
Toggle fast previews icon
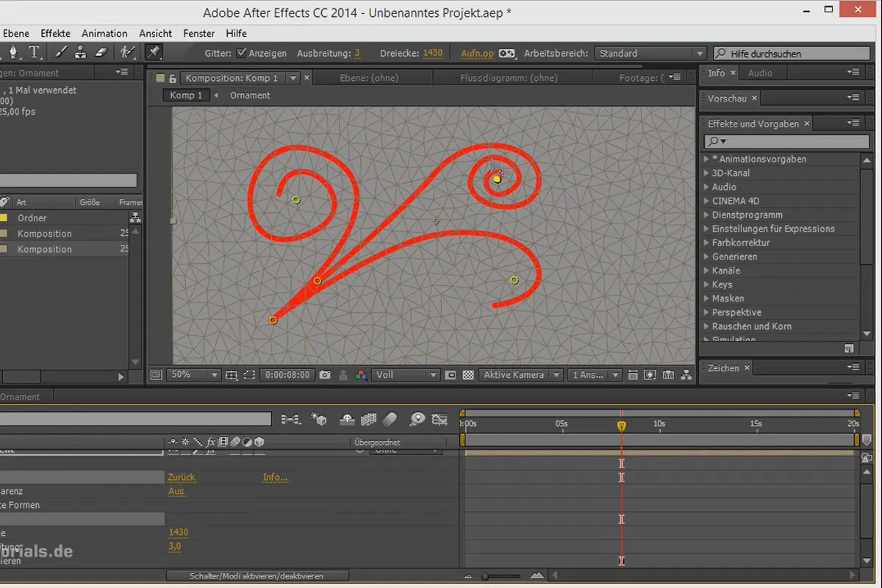pyautogui.click(x=650, y=375)
